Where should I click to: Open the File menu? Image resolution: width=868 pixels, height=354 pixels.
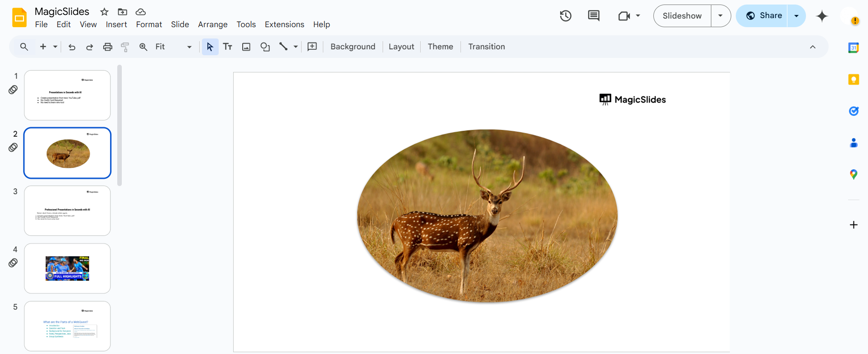click(41, 24)
